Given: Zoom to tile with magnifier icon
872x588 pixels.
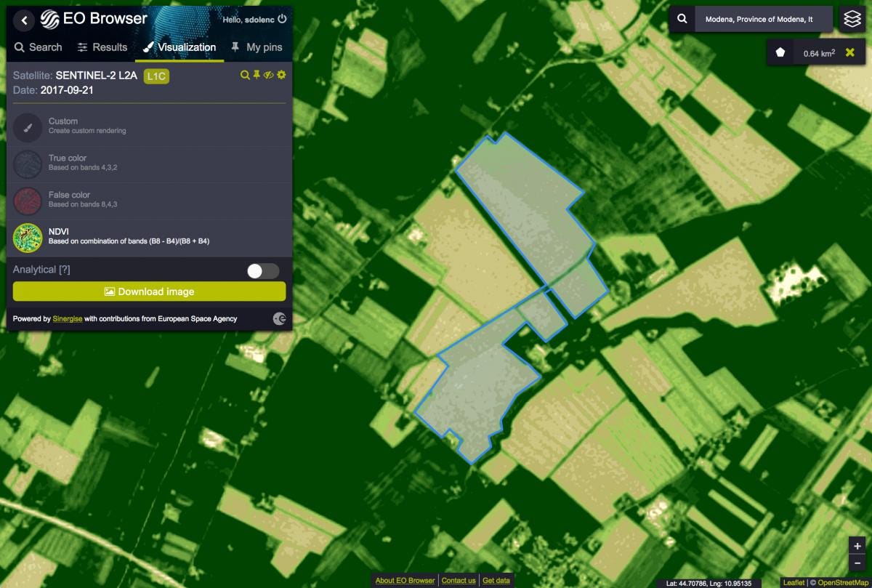Looking at the screenshot, I should click(x=245, y=76).
